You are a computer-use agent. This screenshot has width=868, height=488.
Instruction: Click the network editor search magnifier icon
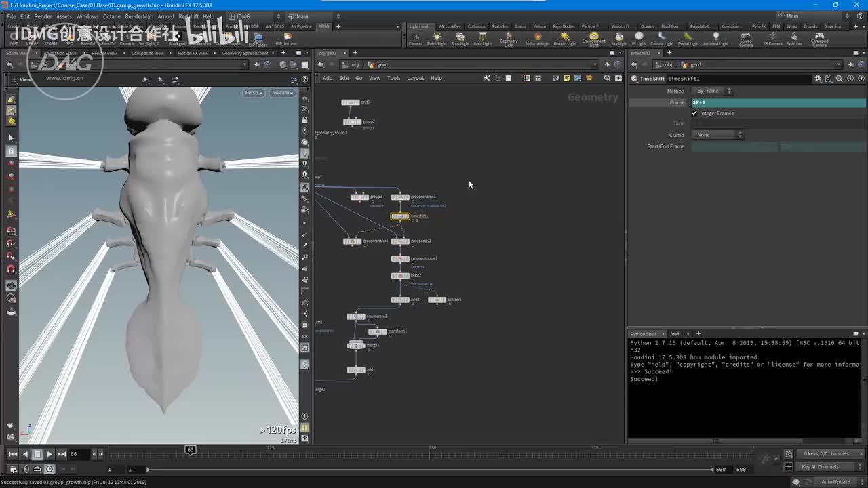click(607, 78)
